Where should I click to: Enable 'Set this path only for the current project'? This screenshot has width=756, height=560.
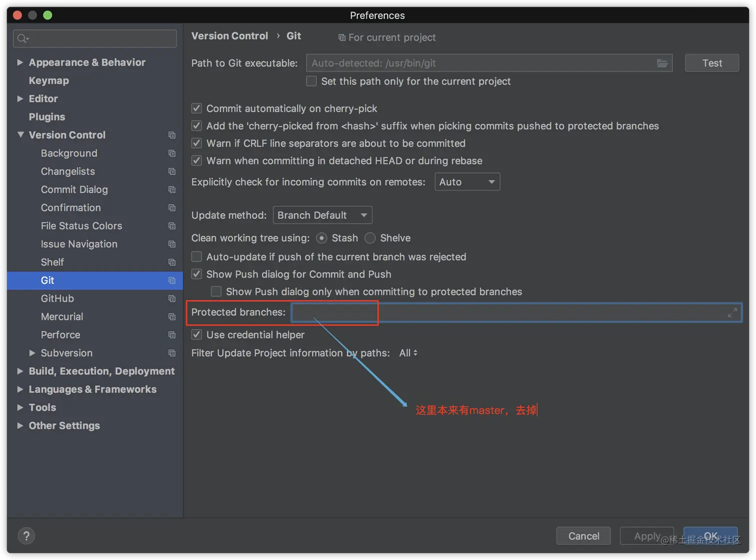[311, 81]
